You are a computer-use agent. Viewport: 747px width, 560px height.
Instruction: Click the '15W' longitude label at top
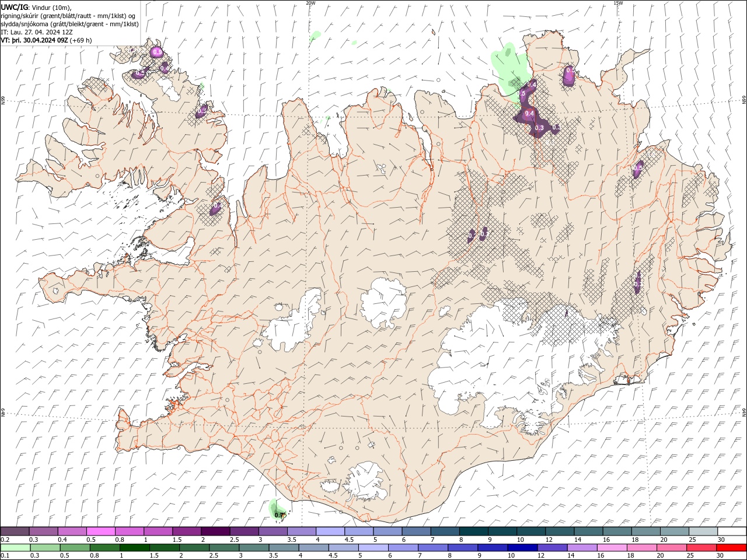tap(618, 3)
